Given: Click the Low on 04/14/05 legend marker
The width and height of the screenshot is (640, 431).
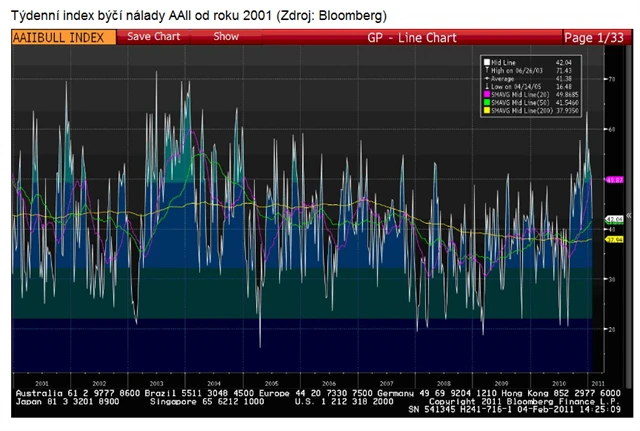Looking at the screenshot, I should click(484, 84).
